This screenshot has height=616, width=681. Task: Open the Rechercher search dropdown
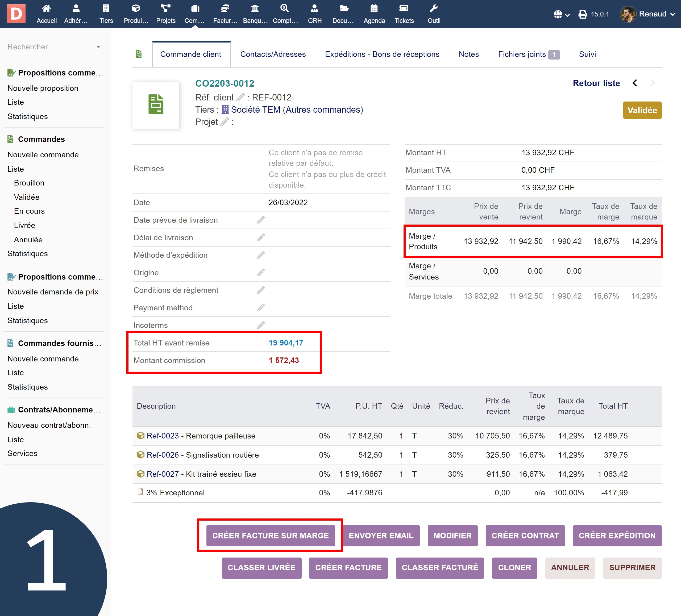click(54, 47)
